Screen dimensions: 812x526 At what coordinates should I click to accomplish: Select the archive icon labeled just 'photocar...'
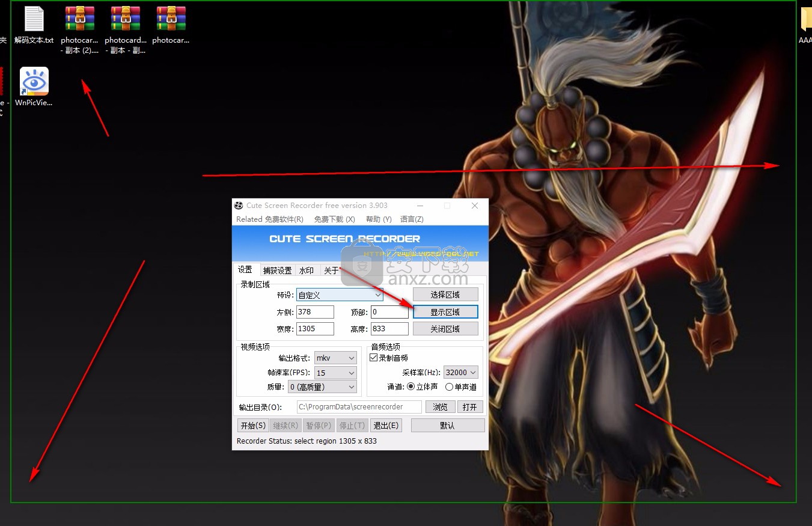tap(171, 24)
